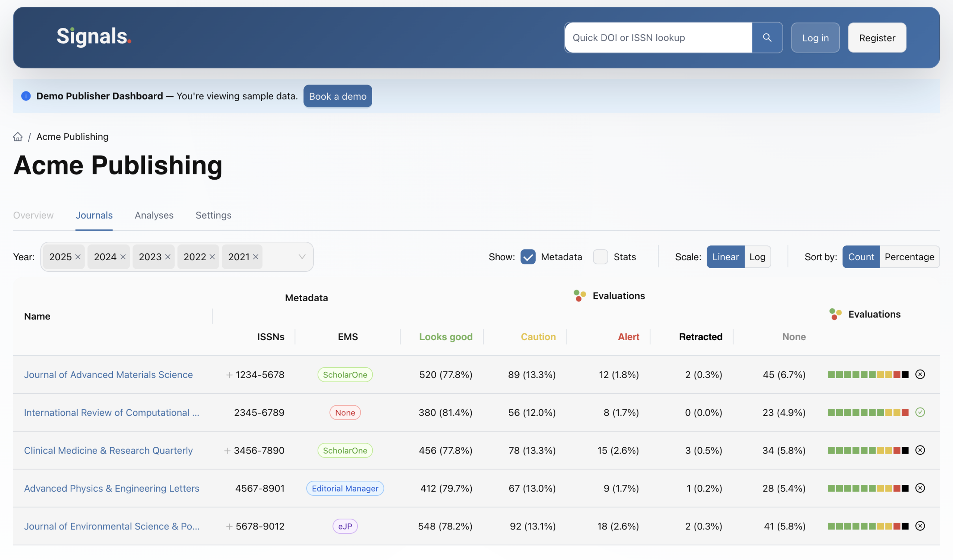
Task: Click the evaluation color bar for Clinical Medicine row
Action: (x=868, y=450)
